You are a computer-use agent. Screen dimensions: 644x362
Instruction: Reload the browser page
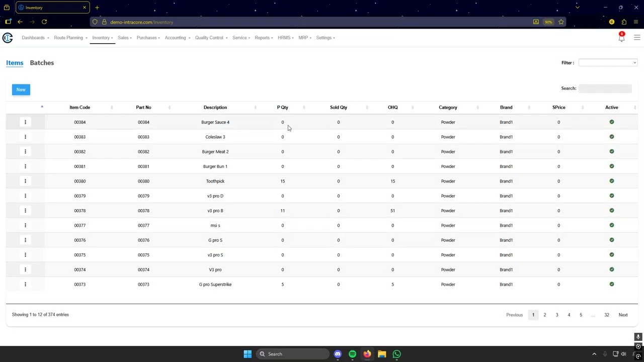44,22
